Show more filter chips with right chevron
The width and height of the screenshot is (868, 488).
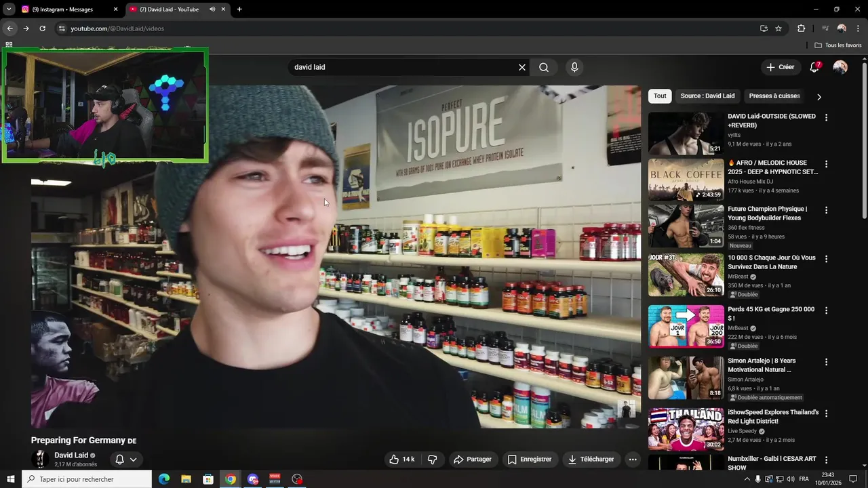coord(818,96)
